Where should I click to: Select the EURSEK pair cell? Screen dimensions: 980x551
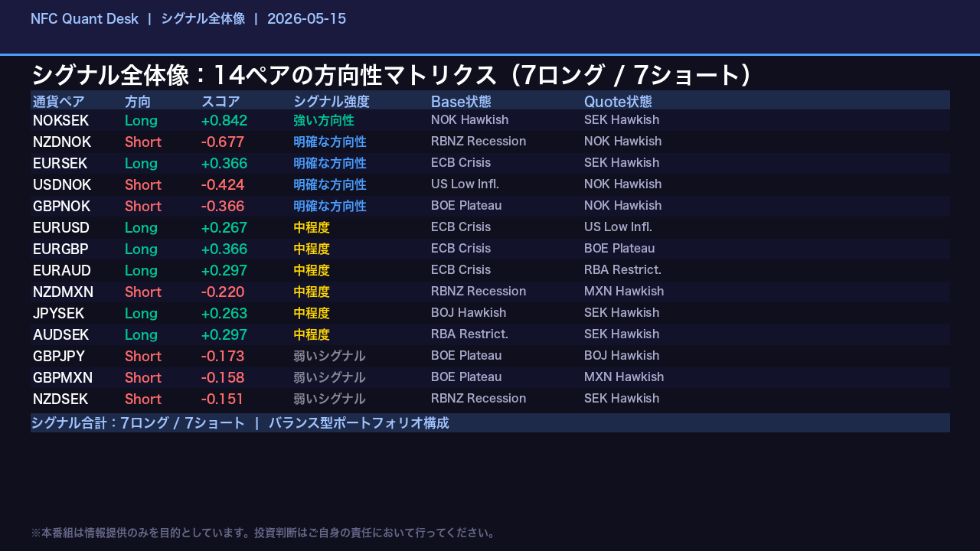pos(60,163)
